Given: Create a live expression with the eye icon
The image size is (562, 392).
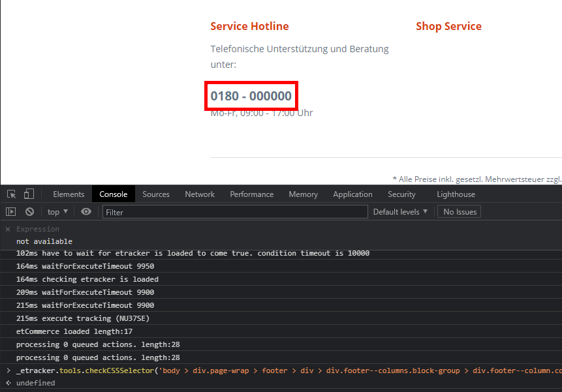Looking at the screenshot, I should (86, 212).
